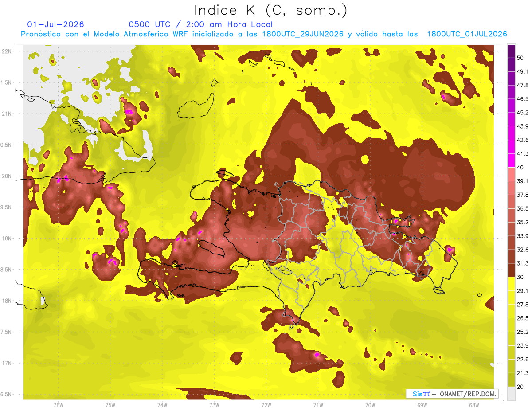Click the '45.2' legend value
This screenshot has width=532, height=411.
pyautogui.click(x=523, y=113)
